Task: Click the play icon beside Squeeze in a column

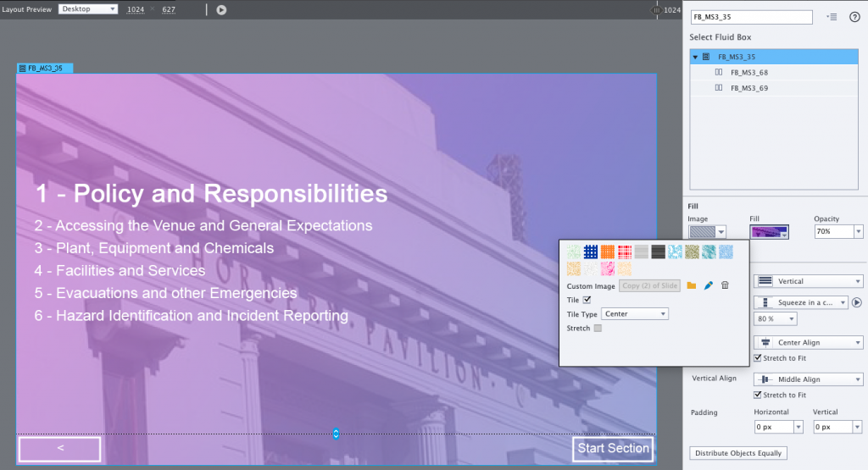Action: click(x=856, y=302)
